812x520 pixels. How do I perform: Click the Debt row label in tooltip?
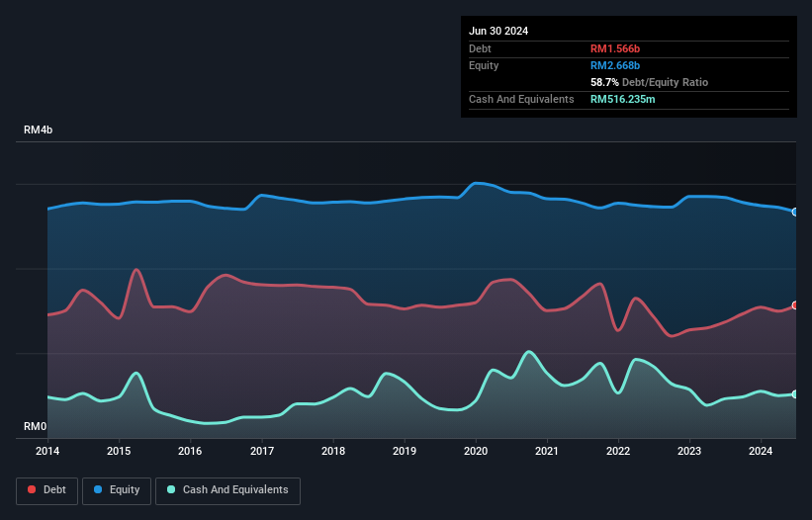point(480,48)
